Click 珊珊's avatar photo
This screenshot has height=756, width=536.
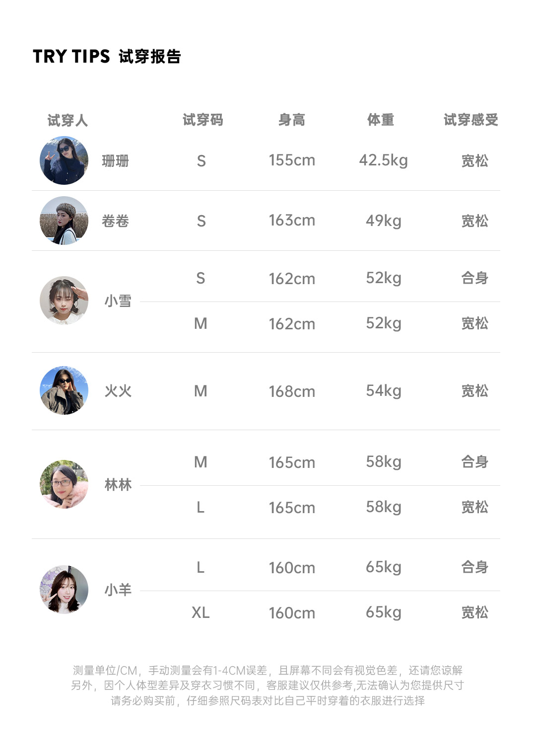[64, 160]
